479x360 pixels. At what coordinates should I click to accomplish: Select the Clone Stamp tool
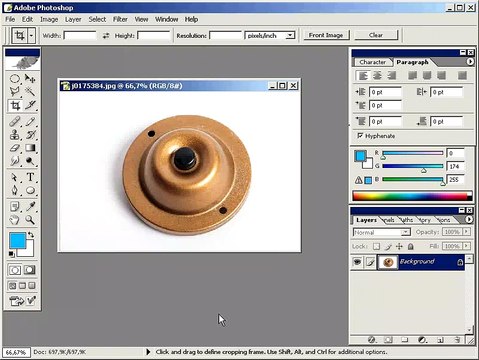point(15,135)
